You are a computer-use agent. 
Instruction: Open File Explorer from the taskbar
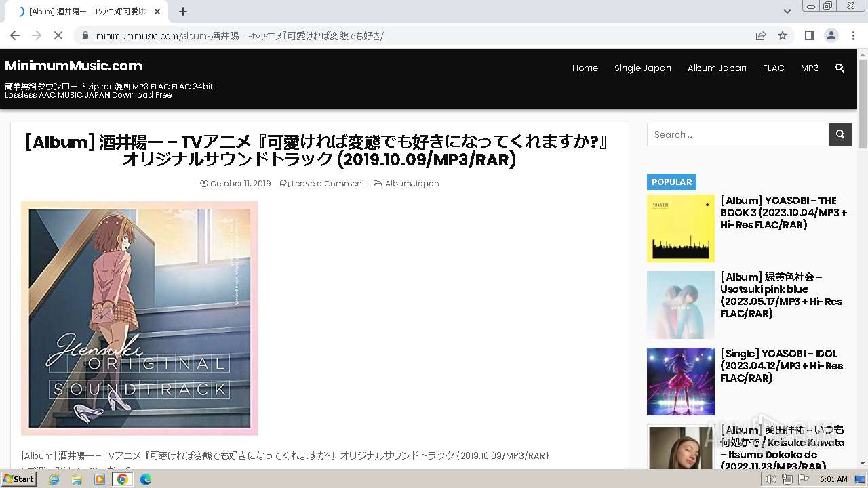pyautogui.click(x=77, y=479)
